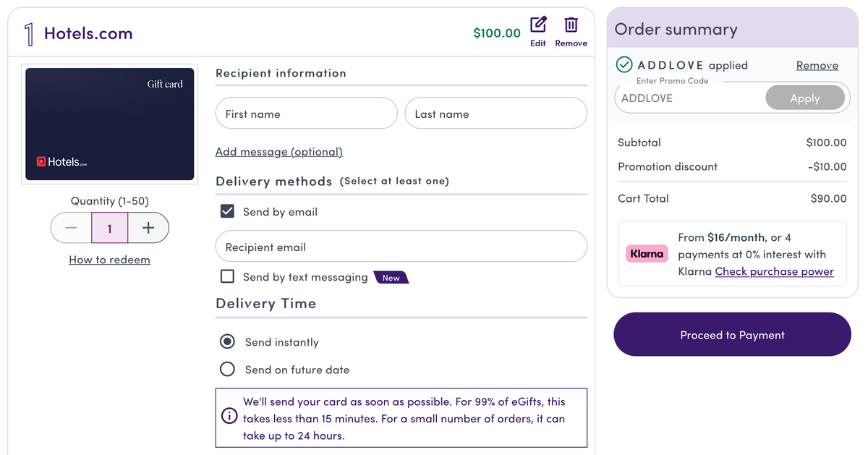Click the info icon beside the delivery message
The width and height of the screenshot is (868, 455).
[x=229, y=416]
